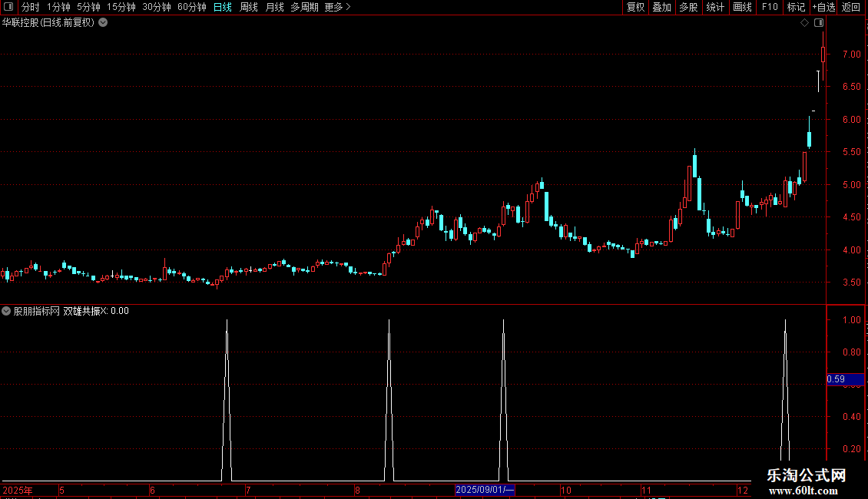Switch to 周线 weekly chart
This screenshot has height=499, width=868.
[249, 7]
